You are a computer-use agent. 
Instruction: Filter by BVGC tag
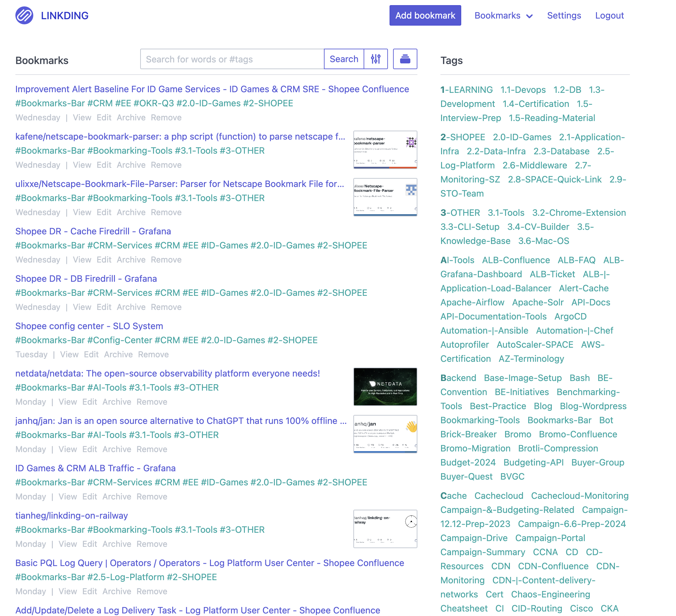tap(512, 476)
